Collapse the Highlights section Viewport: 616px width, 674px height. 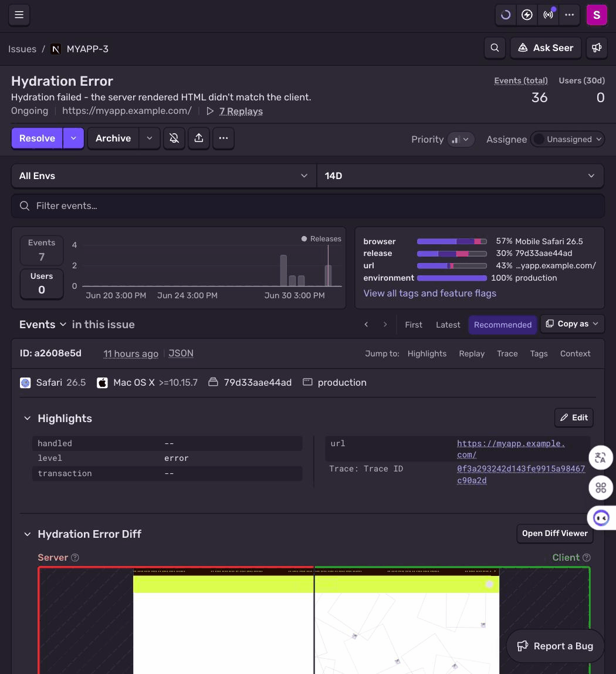click(28, 418)
